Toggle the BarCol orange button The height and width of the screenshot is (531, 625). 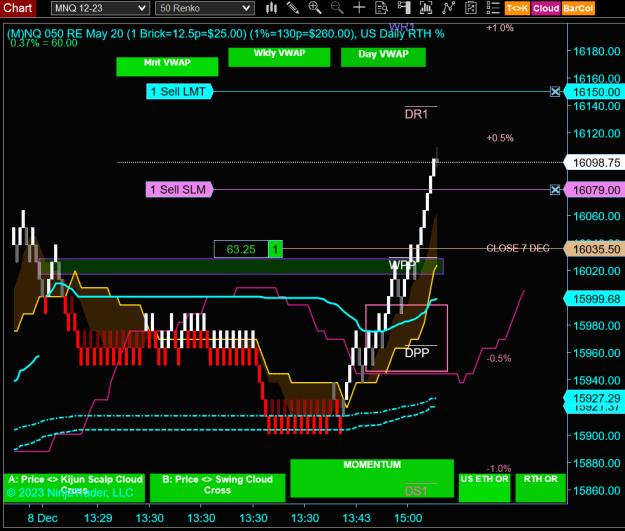[578, 8]
